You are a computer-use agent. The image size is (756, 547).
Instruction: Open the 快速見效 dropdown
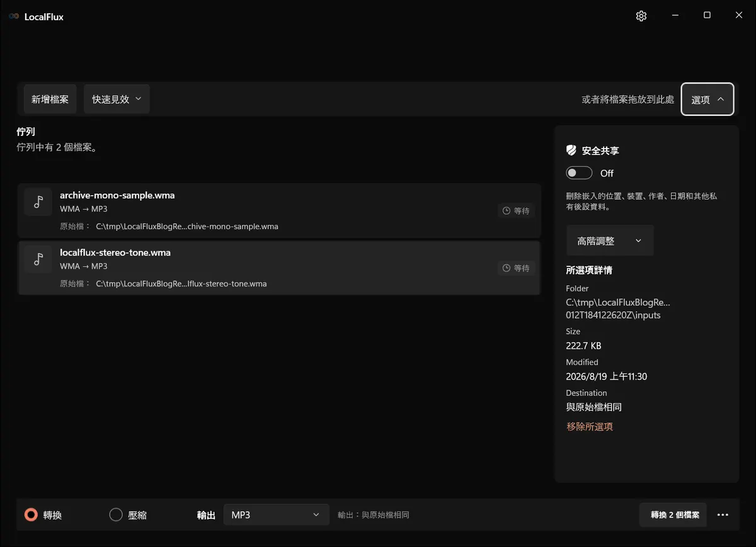coord(117,99)
